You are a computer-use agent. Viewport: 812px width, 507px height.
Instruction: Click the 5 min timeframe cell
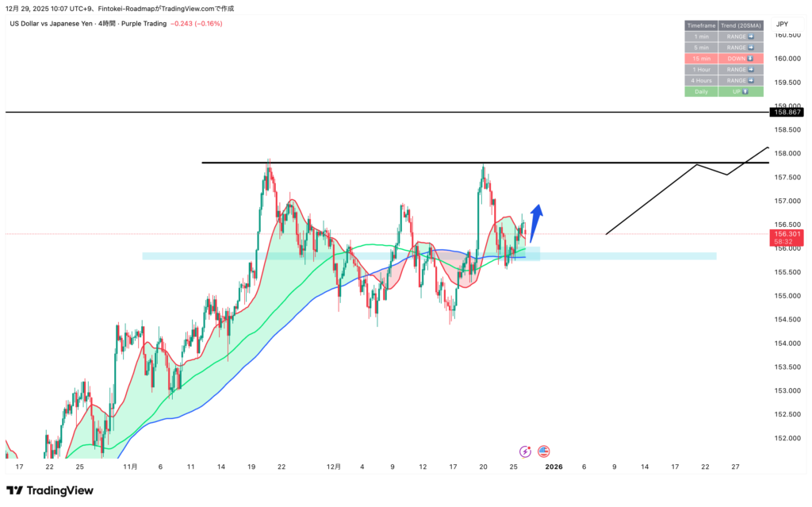tap(701, 48)
